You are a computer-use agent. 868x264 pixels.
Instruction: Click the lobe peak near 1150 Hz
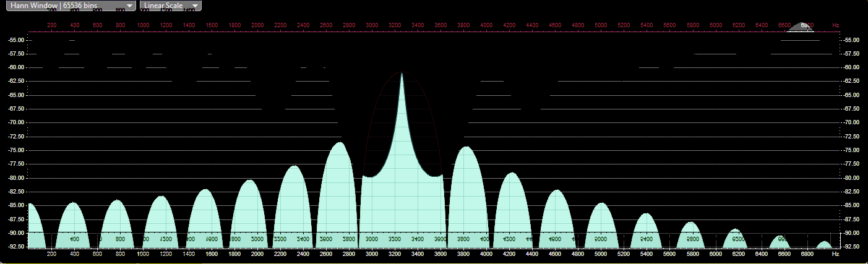tap(161, 197)
